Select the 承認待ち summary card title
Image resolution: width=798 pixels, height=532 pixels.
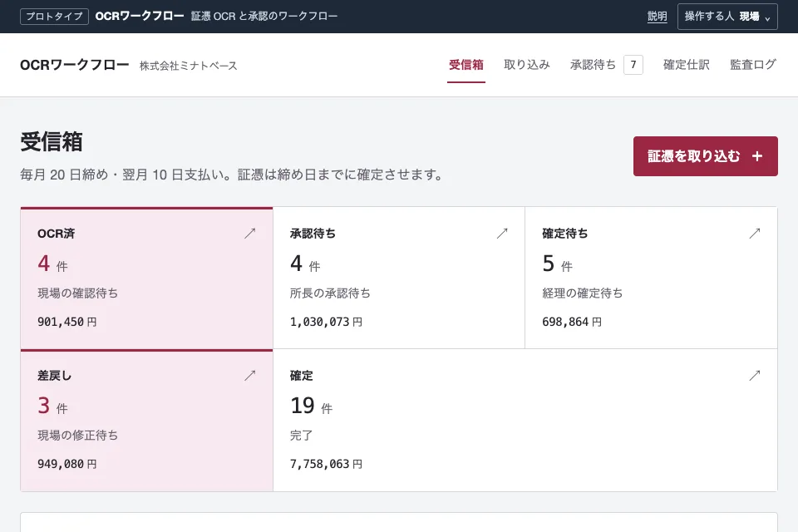tap(313, 233)
